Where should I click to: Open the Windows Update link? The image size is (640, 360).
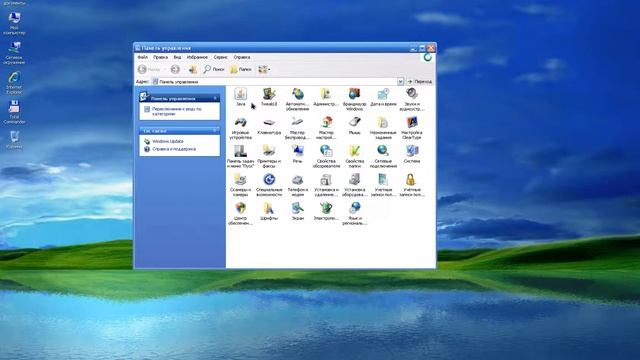tap(168, 141)
